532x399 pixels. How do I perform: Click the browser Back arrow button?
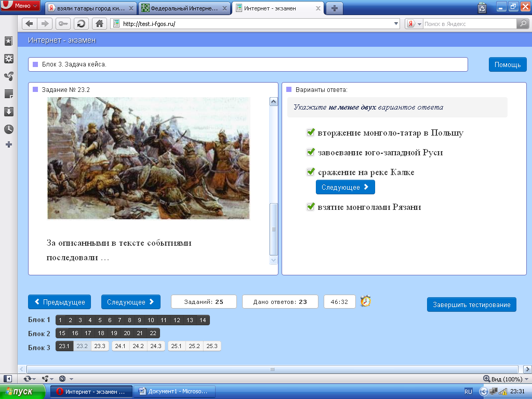click(x=30, y=24)
